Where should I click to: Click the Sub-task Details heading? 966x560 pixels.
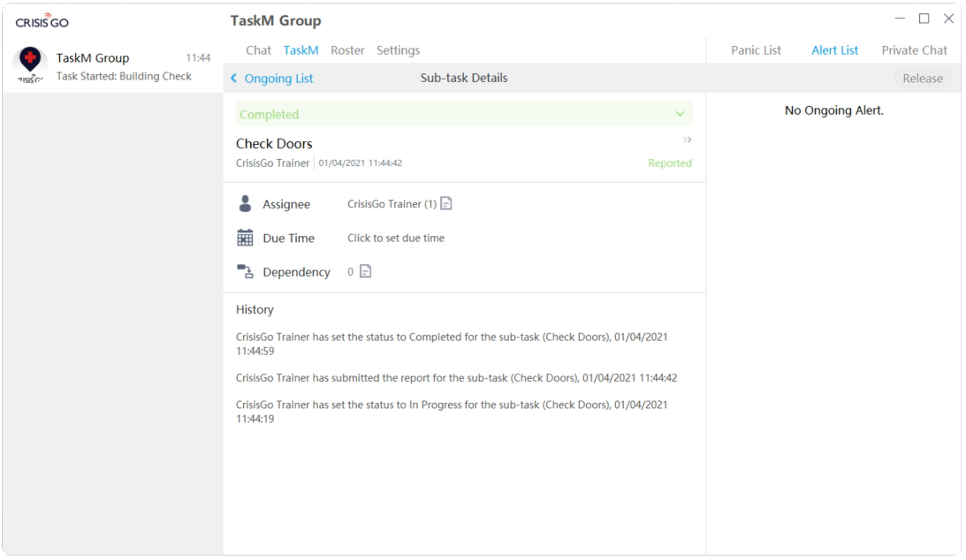pos(464,78)
